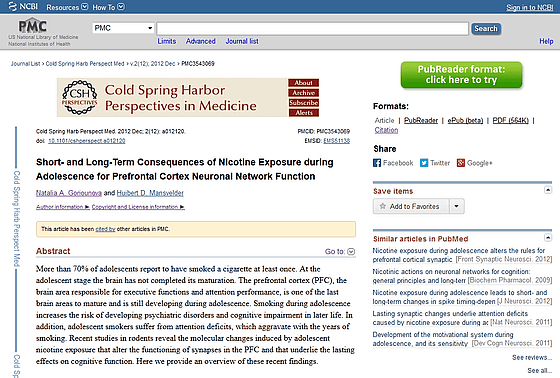Collapse the Save items panel

548,190
